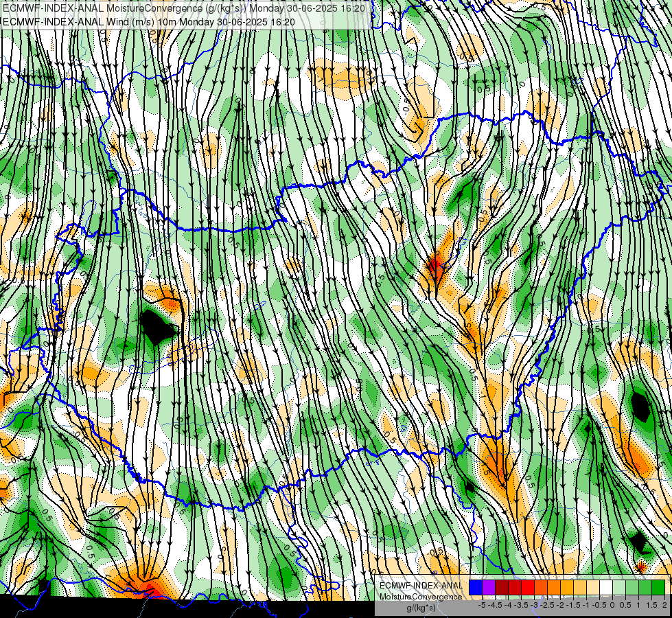
Task: Click the g/(kg*s) units label in legend
Action: point(421,608)
